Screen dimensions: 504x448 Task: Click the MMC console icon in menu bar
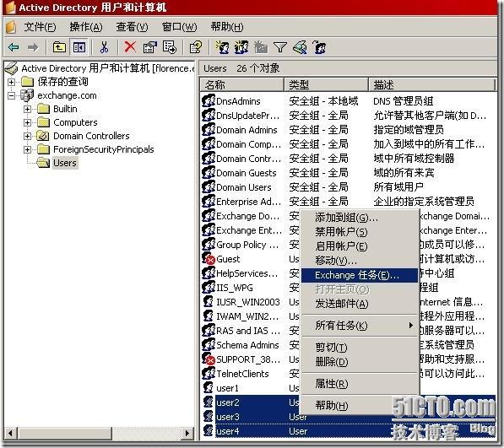click(x=11, y=27)
